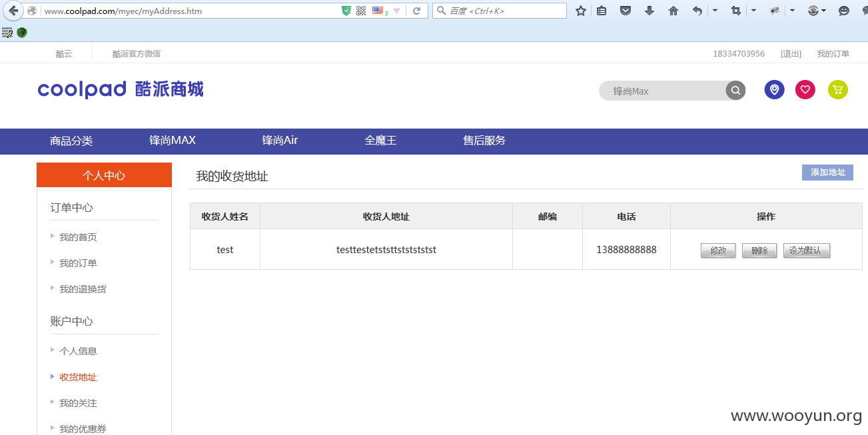Click phone number 13888888888
The image size is (868, 435).
626,249
